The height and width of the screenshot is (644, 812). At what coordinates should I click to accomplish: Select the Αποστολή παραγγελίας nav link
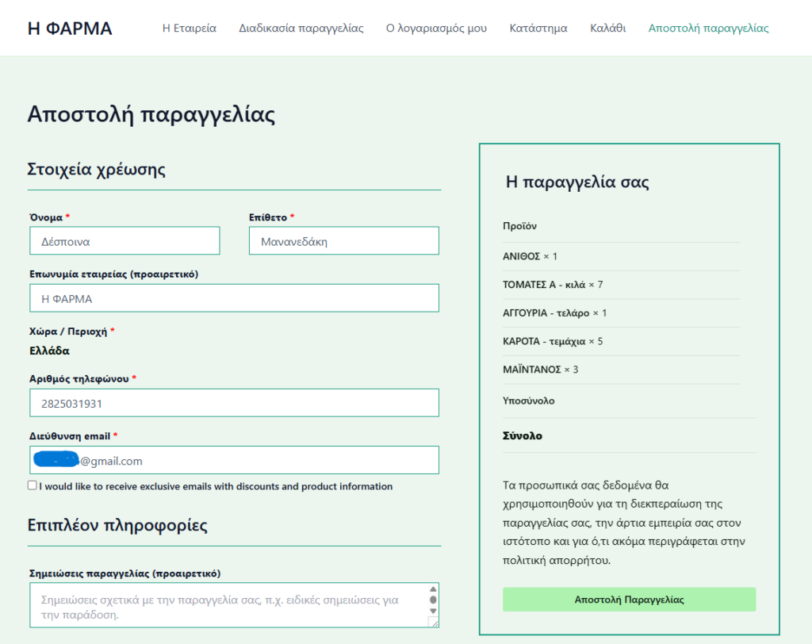(708, 29)
